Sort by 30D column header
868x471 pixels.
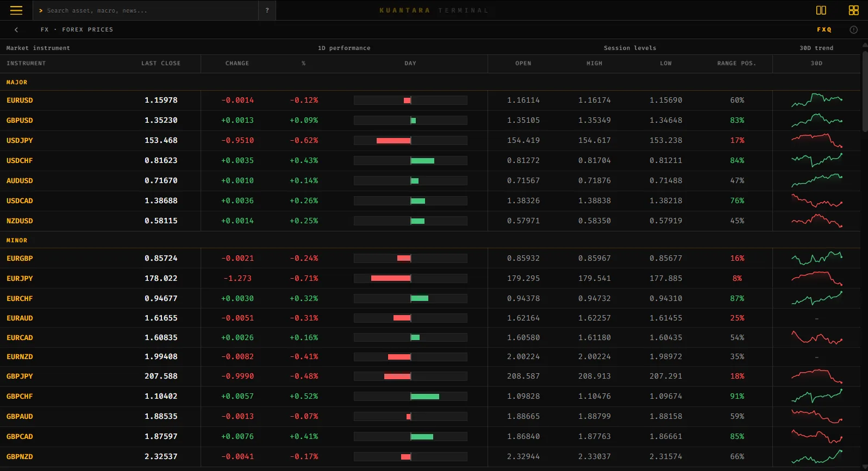coord(816,64)
